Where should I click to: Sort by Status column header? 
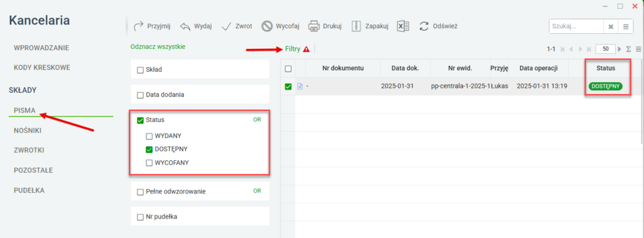tap(606, 68)
